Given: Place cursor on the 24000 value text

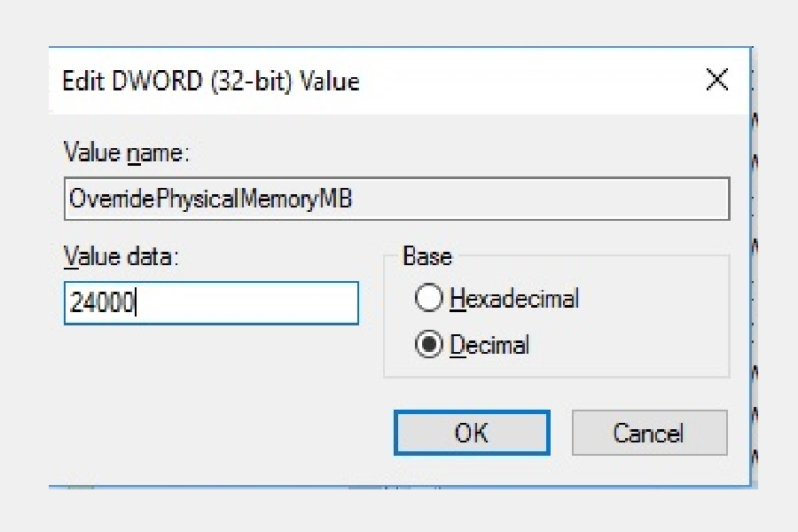Looking at the screenshot, I should (x=100, y=303).
